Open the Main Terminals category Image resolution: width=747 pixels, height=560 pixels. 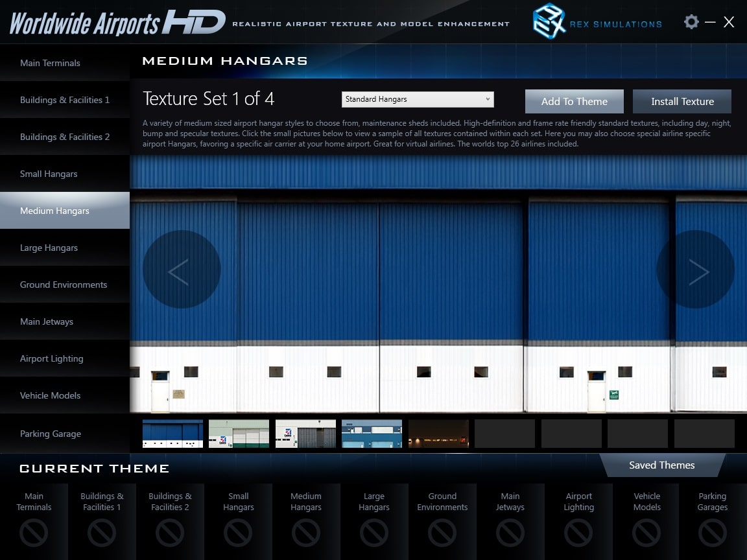(x=50, y=63)
